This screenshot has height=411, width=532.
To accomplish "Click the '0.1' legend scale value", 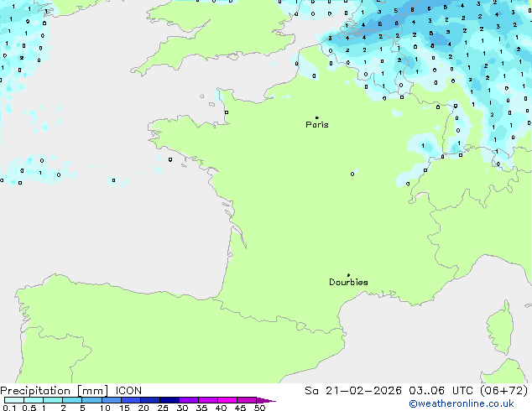I will (x=9, y=408).
